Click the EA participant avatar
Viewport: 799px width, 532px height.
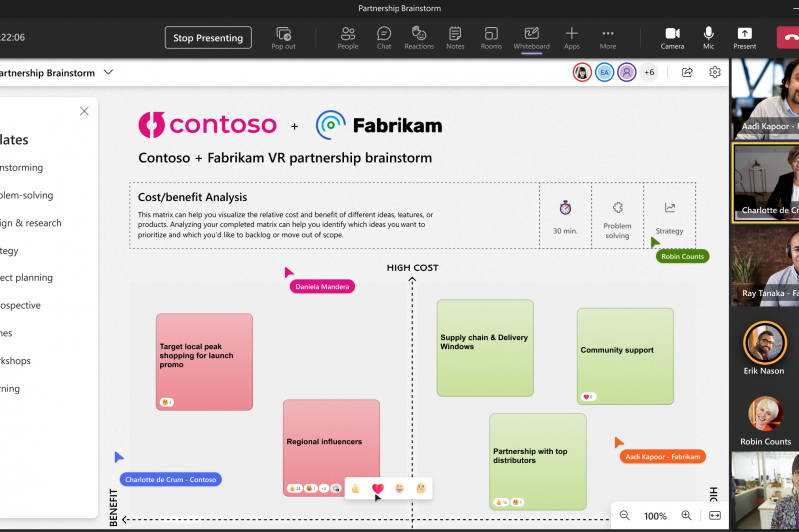coord(605,72)
